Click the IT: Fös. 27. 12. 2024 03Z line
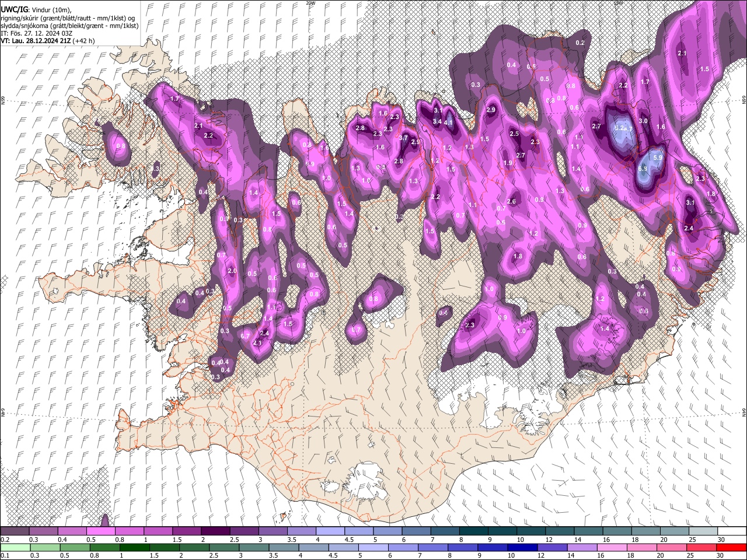Viewport: 747px width, 560px height. [36, 33]
